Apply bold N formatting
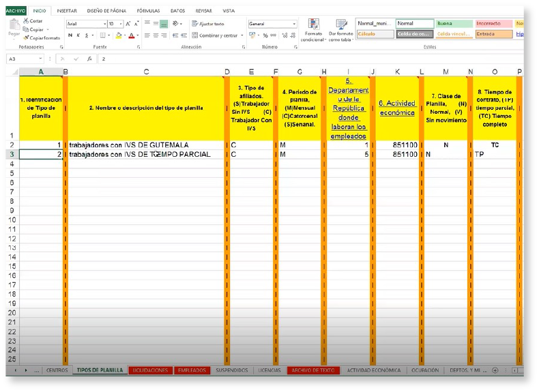Viewport: 539px width, 392px height. [x=70, y=35]
